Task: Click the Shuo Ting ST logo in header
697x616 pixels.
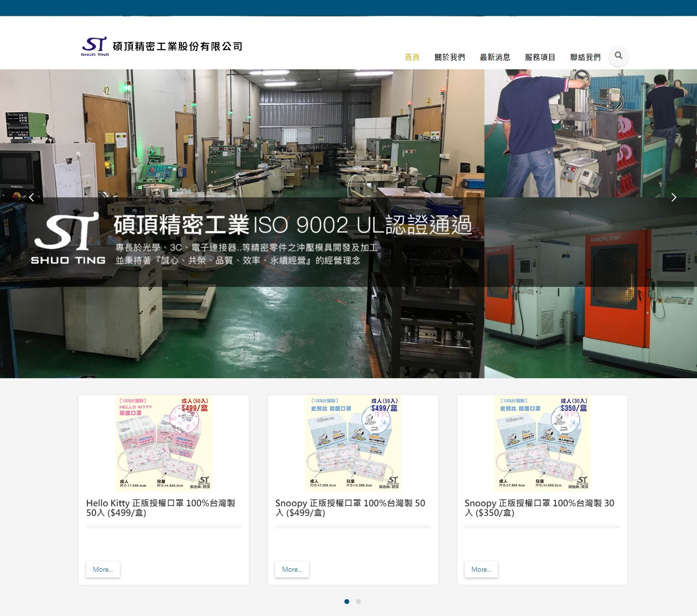Action: [x=95, y=47]
